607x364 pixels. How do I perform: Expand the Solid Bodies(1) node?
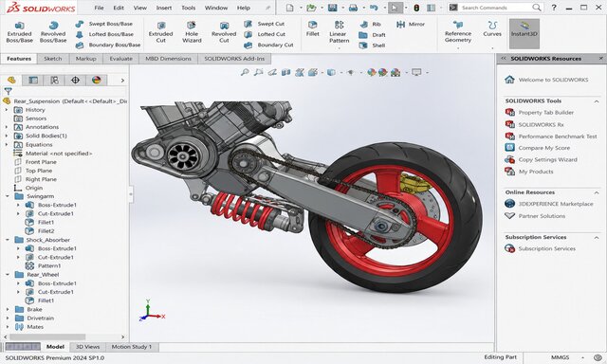(x=7, y=136)
